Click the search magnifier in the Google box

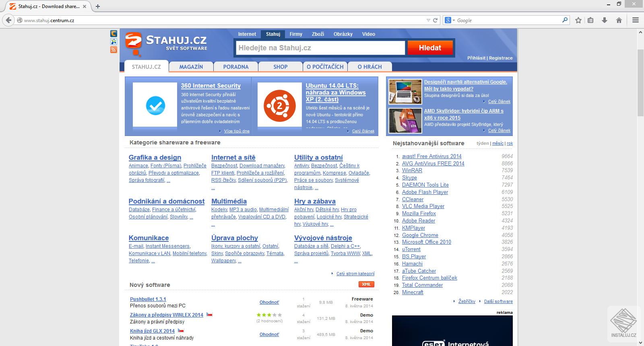[x=565, y=20]
